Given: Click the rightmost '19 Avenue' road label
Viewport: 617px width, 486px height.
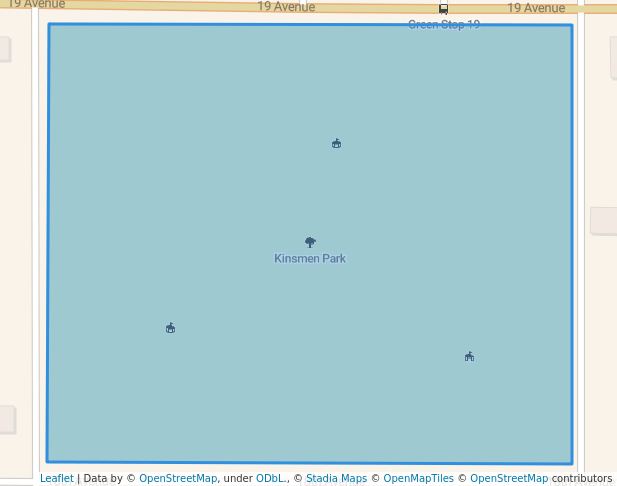Looking at the screenshot, I should coord(536,8).
